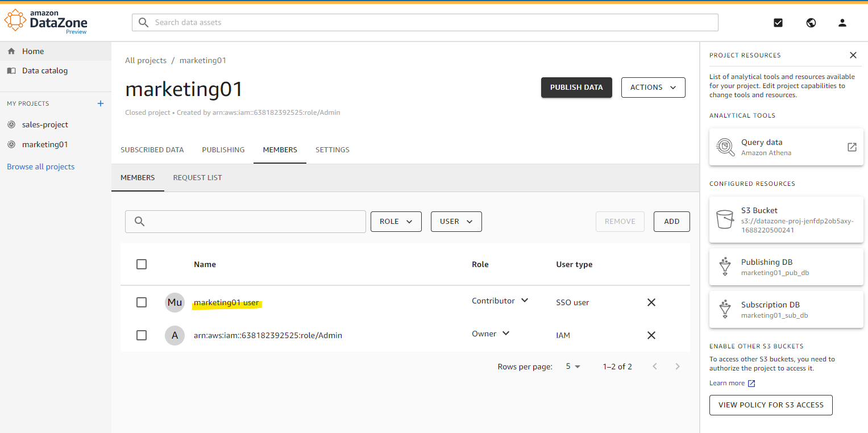The image size is (868, 433).
Task: Click the Name column header
Action: 205,264
